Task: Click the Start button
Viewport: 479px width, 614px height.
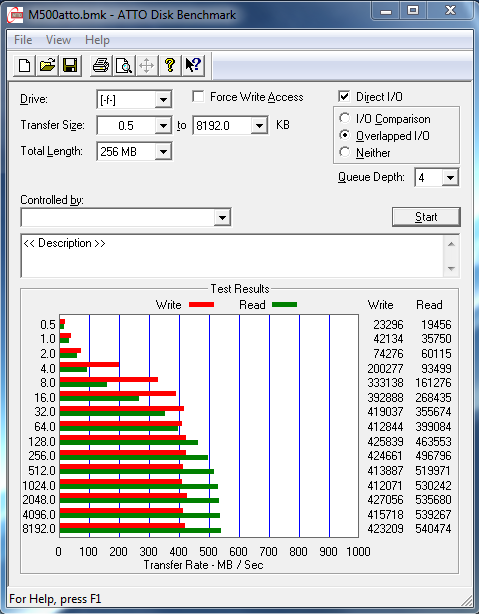Action: coord(426,217)
